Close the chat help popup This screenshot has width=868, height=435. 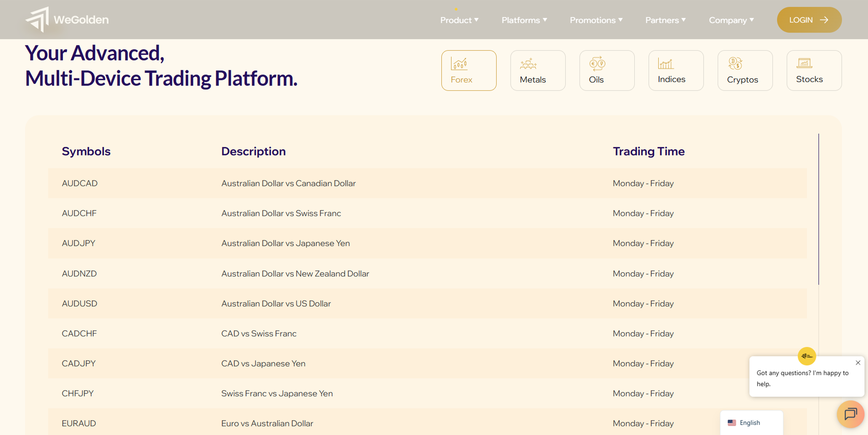(858, 363)
